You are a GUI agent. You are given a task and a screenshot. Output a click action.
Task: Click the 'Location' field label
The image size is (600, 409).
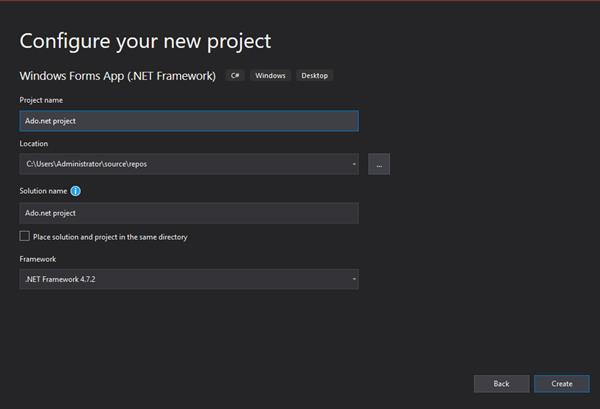tap(33, 144)
